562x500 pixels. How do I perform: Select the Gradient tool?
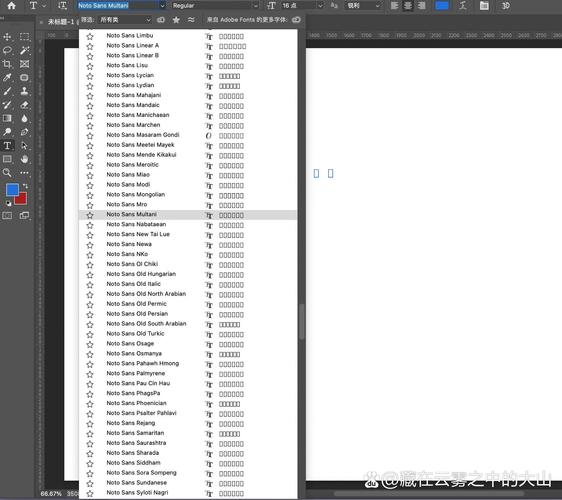(7, 118)
